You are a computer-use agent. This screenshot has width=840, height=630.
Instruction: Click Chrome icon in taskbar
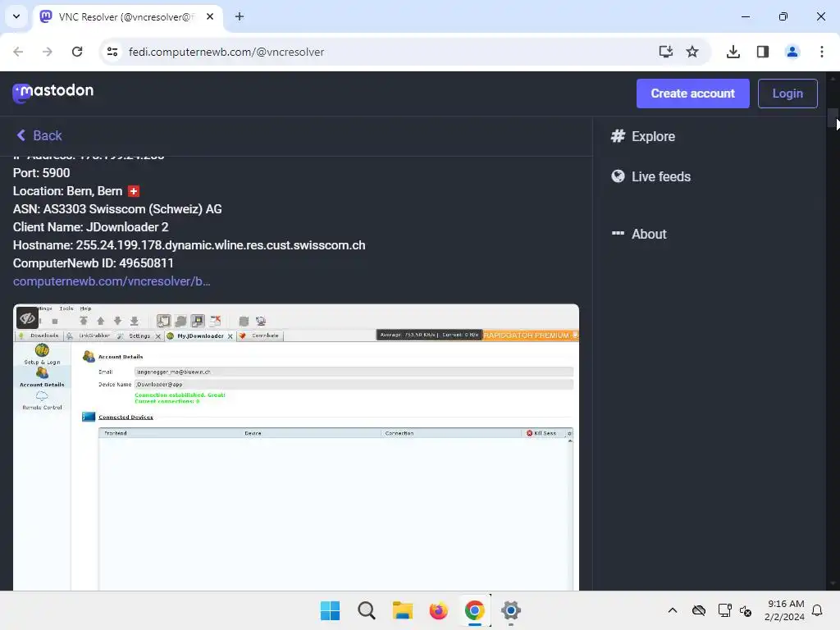coord(475,610)
